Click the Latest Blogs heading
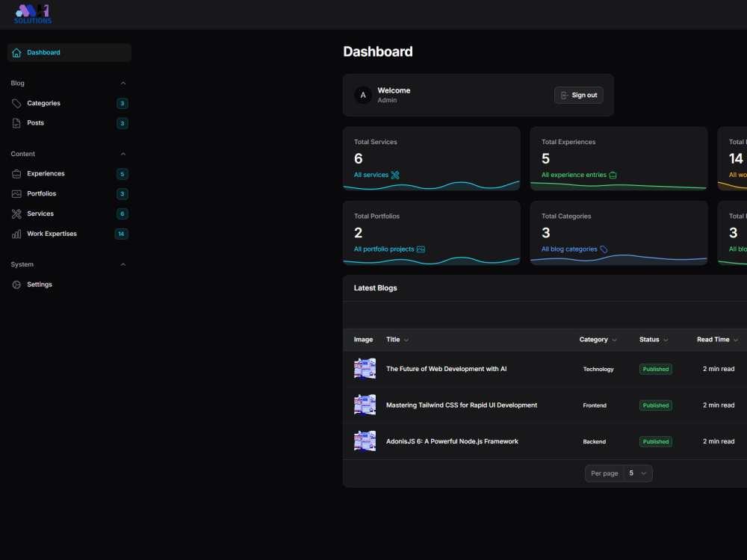747x560 pixels. (376, 288)
